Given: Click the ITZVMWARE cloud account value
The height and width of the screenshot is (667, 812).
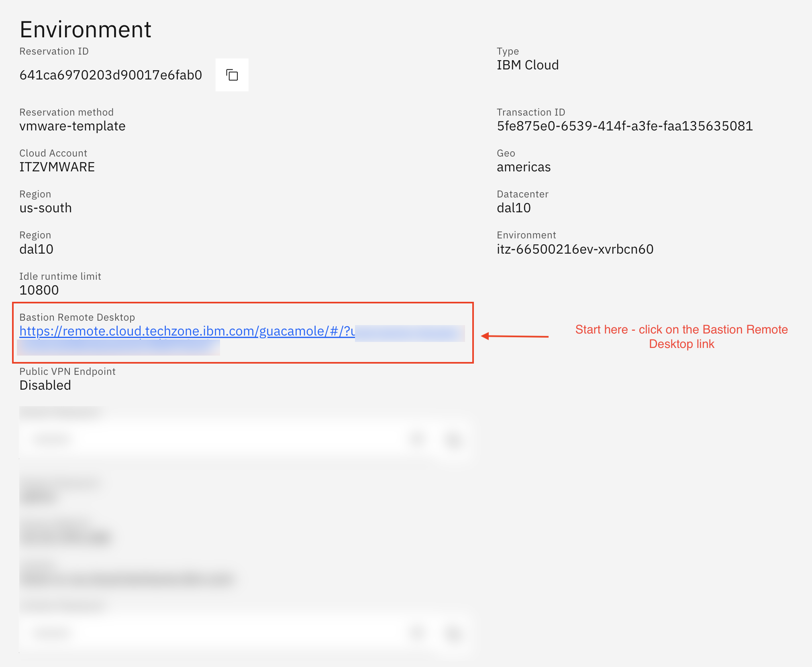Looking at the screenshot, I should [57, 167].
